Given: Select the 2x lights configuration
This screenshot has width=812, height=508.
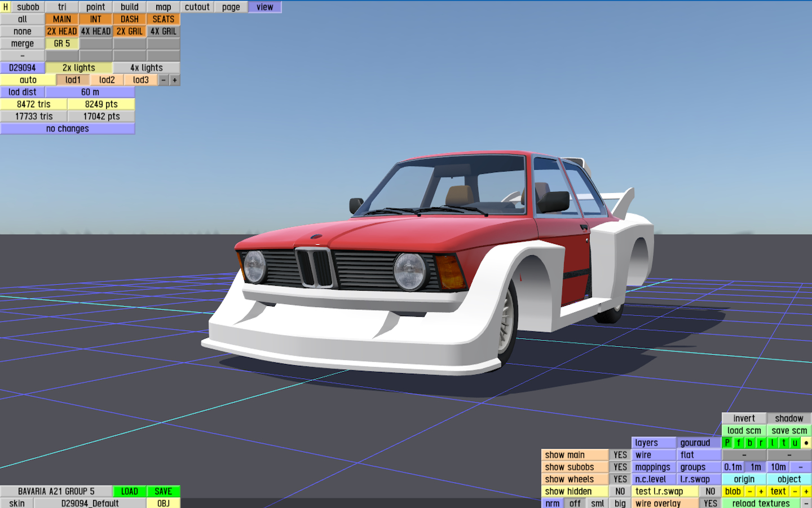Looking at the screenshot, I should click(79, 68).
